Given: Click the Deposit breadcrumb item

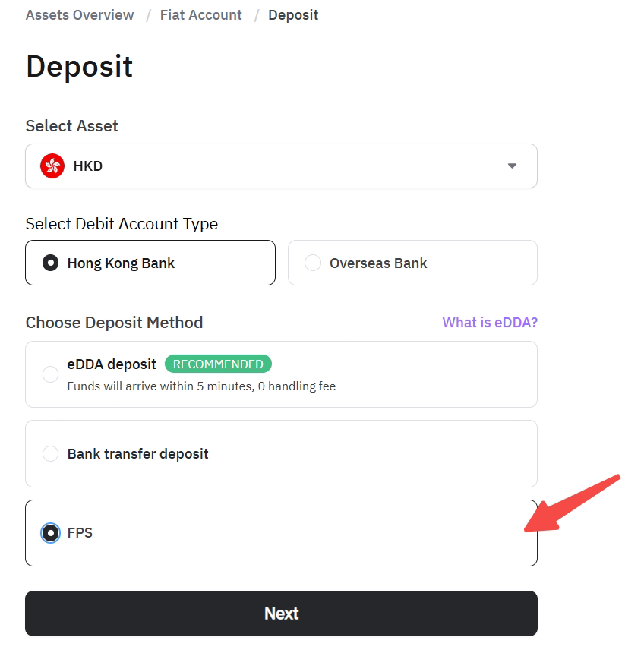Looking at the screenshot, I should click(x=293, y=15).
